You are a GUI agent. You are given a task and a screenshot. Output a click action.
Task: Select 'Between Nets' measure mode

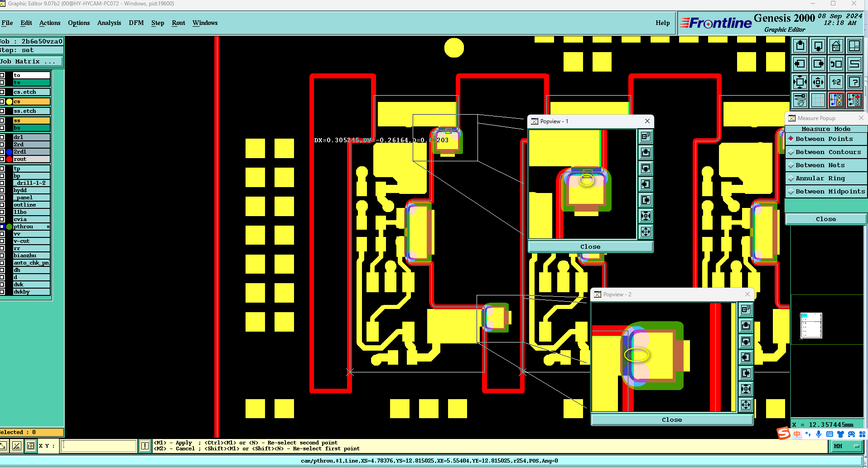pyautogui.click(x=826, y=165)
